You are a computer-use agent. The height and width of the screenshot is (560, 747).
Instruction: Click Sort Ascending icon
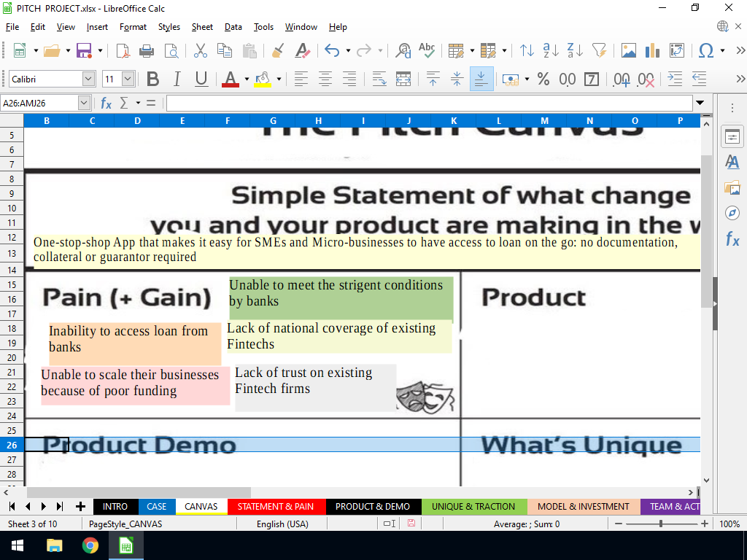(551, 50)
